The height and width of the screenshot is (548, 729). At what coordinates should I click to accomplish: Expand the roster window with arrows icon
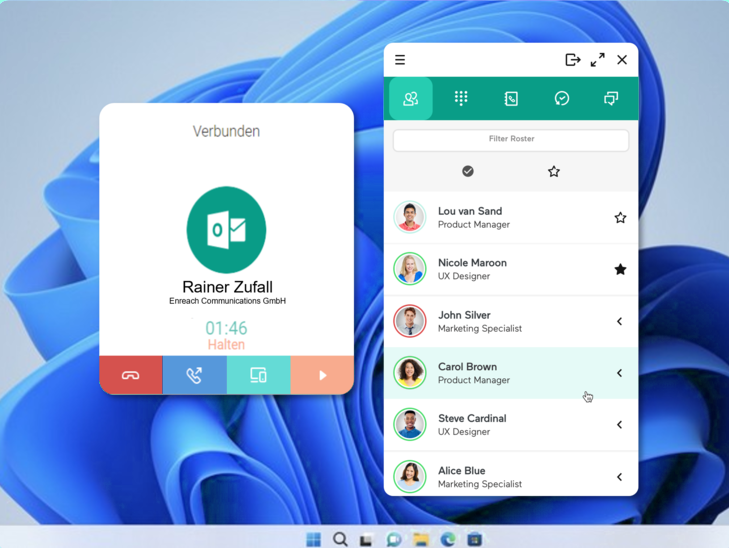click(597, 60)
